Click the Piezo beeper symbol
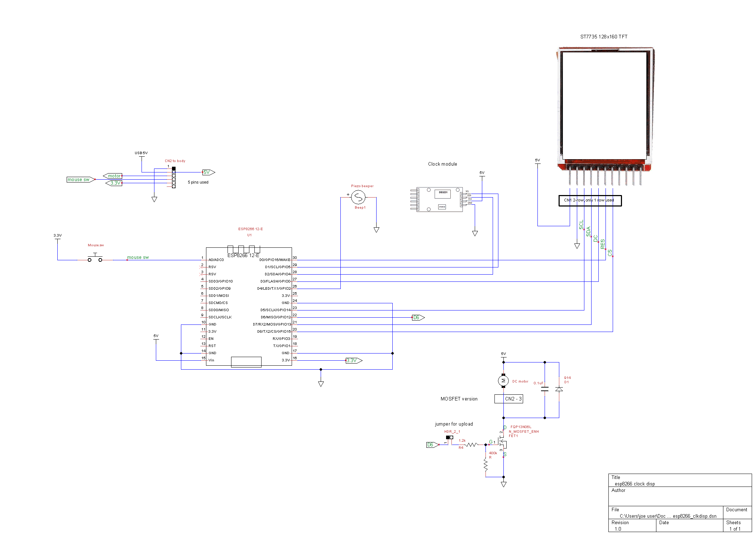This screenshot has height=536, width=756. coord(358,197)
